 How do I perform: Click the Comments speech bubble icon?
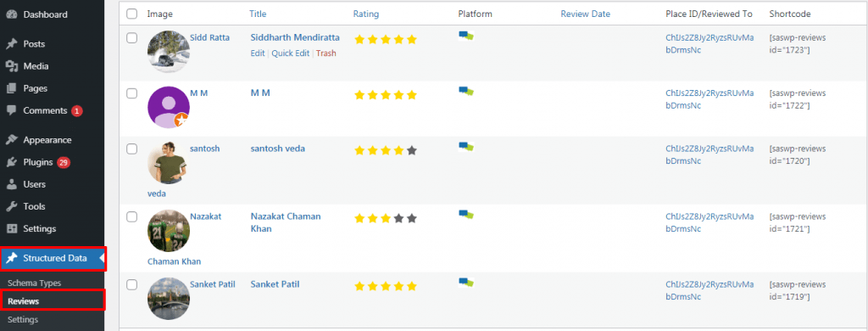(x=11, y=110)
